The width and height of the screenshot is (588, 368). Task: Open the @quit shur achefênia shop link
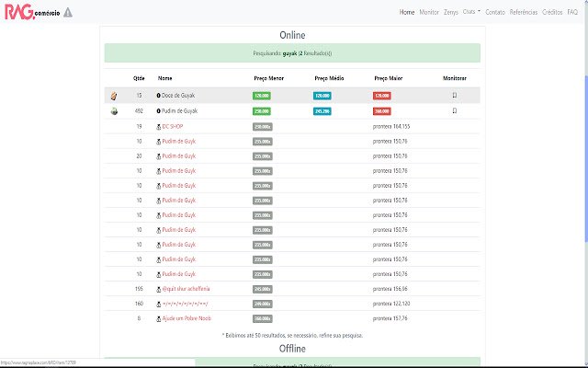click(x=186, y=289)
